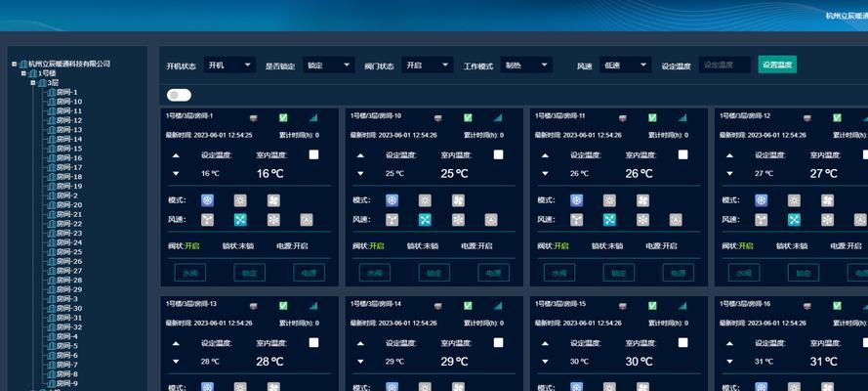
Task: Click 锁定 button in 房间-1 card
Action: [249, 273]
